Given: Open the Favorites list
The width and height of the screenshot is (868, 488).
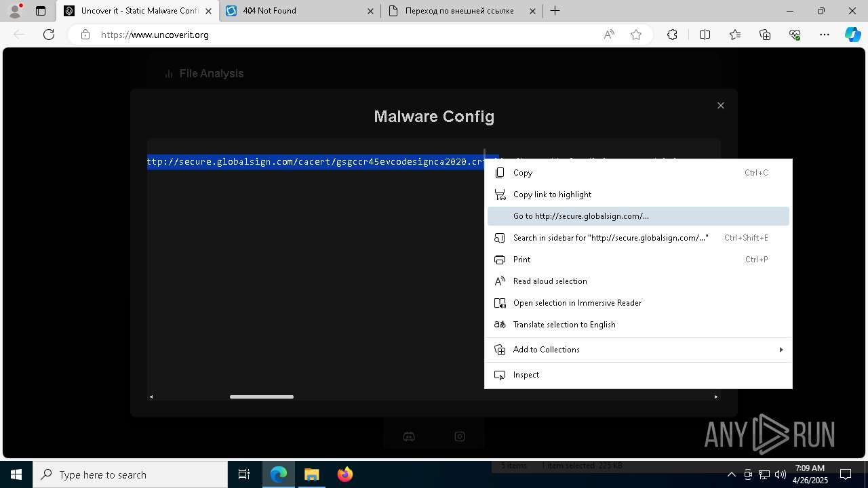Looking at the screenshot, I should coord(735,35).
